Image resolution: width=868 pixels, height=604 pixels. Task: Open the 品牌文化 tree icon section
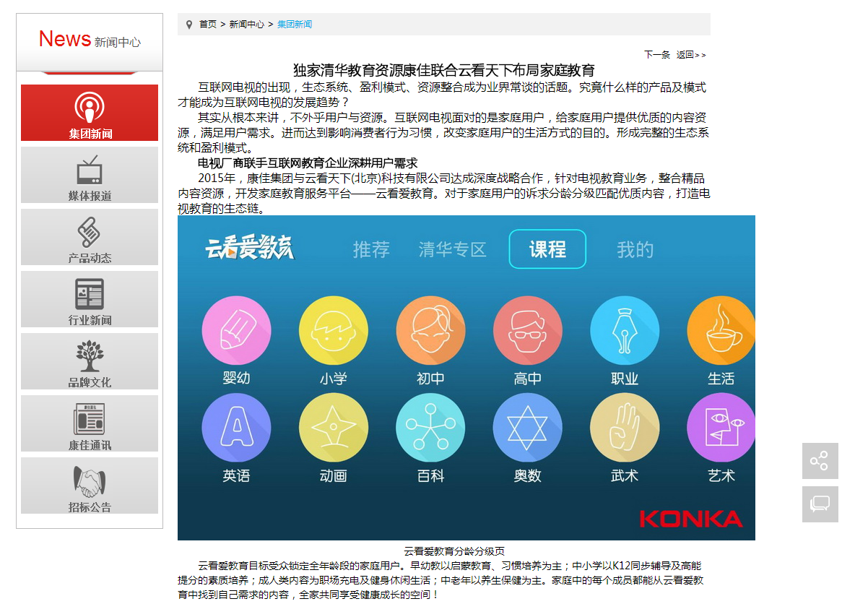(x=90, y=361)
